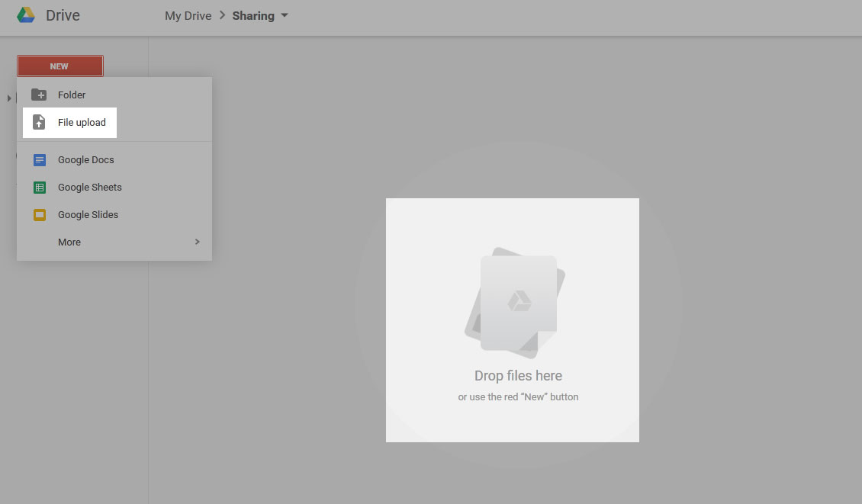Expand the More submenu chevron
Viewport: 862px width, 504px height.
tap(198, 242)
